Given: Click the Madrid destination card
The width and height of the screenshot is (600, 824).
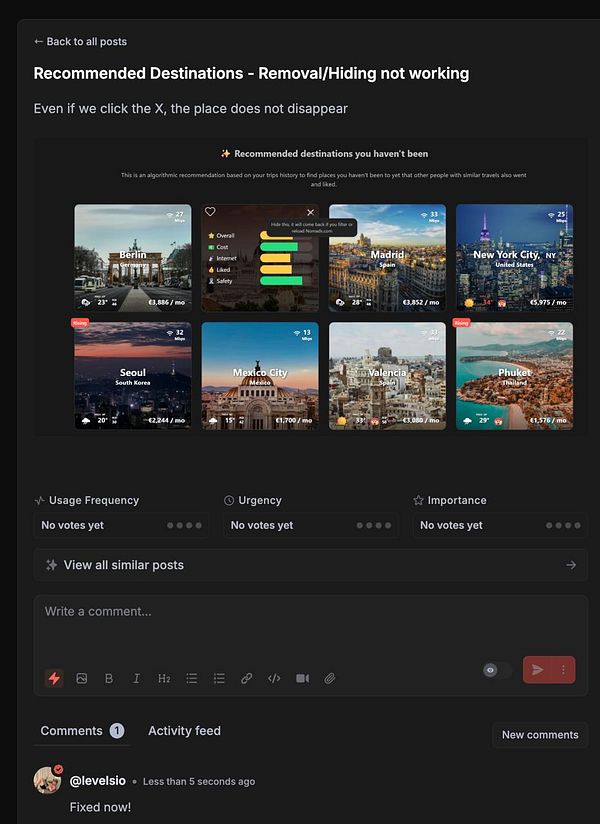Looking at the screenshot, I should [x=387, y=258].
